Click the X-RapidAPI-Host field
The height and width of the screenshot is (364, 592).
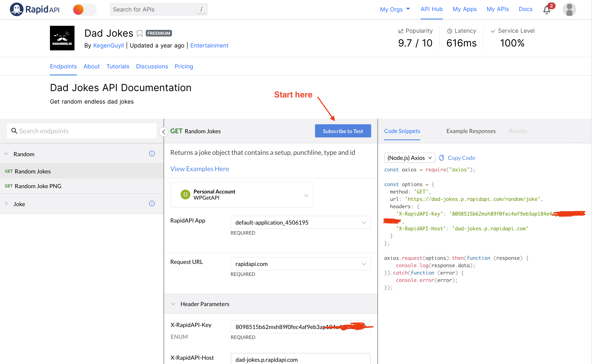coord(301,359)
